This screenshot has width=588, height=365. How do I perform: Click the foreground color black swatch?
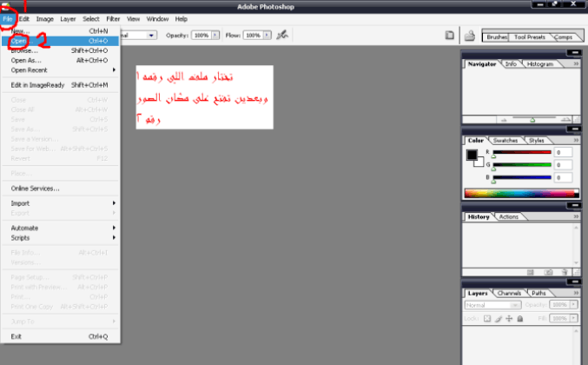(x=471, y=154)
